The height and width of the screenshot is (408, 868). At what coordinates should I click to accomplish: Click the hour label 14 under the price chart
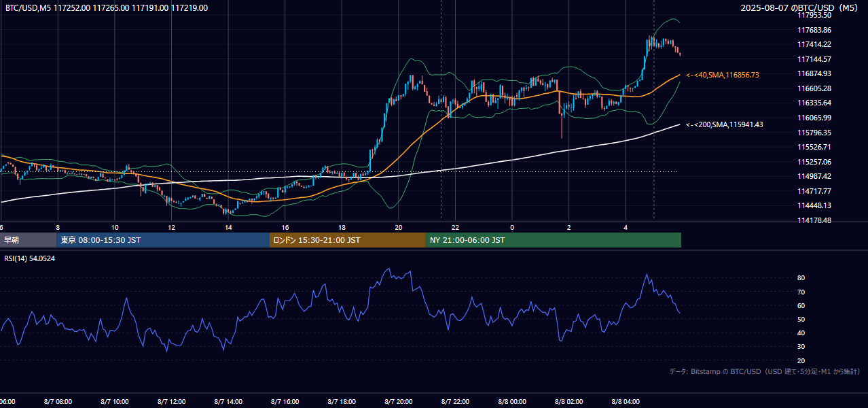pyautogui.click(x=229, y=227)
